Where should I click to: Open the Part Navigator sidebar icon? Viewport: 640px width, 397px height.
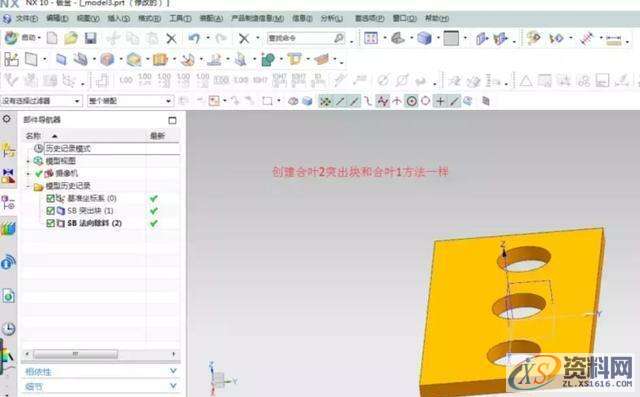[x=8, y=203]
